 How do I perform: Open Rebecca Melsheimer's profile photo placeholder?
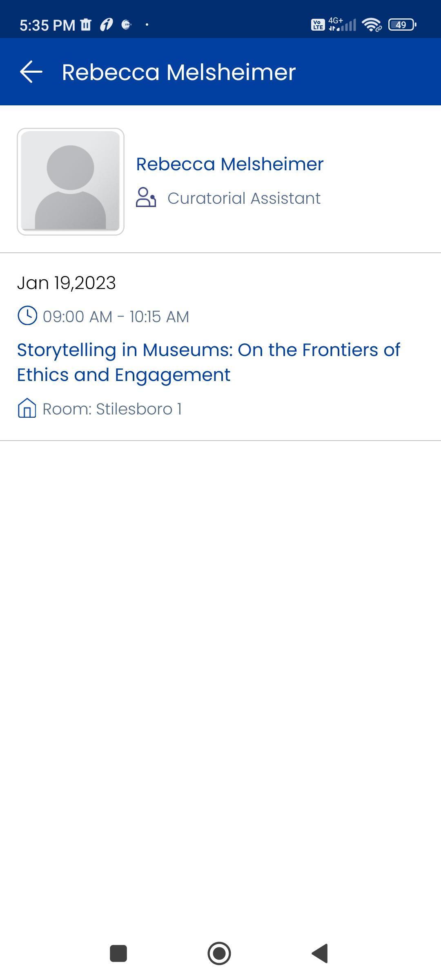tap(71, 182)
